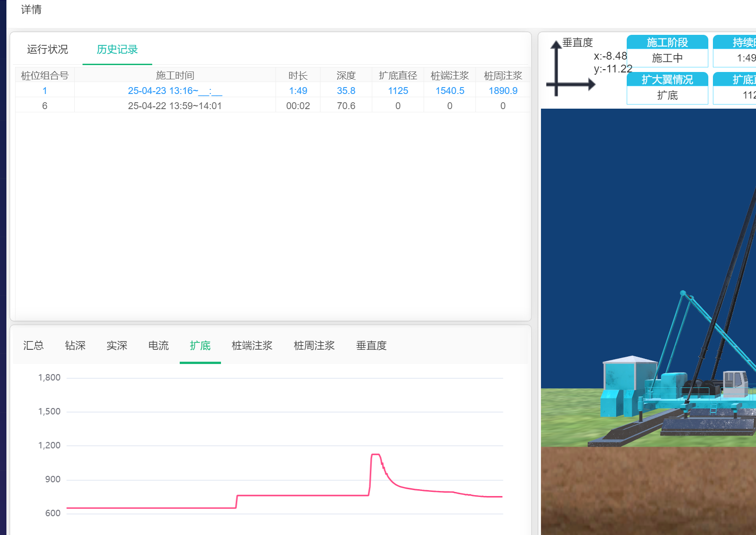The height and width of the screenshot is (535, 756).
Task: View the 桩端注浆 chart tab
Action: (x=252, y=346)
